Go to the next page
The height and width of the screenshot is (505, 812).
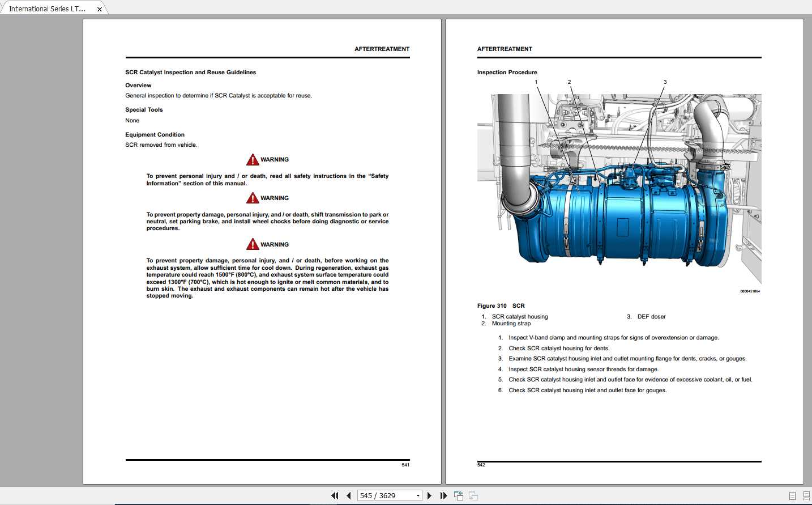point(429,495)
